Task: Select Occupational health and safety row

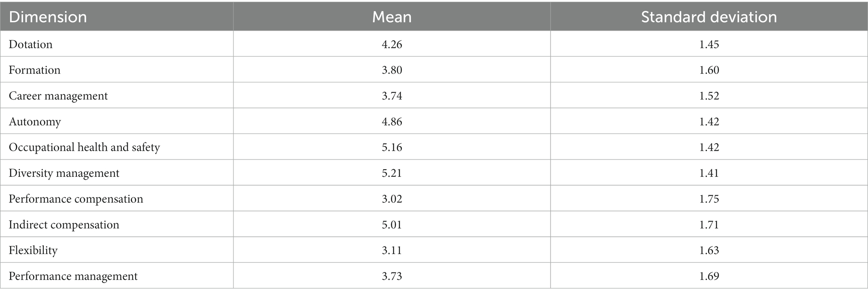Action: 434,147
